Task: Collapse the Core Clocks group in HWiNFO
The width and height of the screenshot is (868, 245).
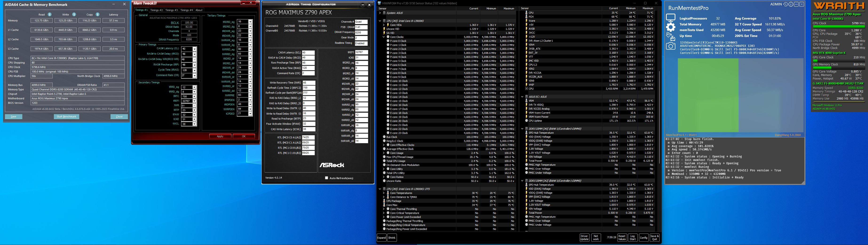Action: [x=384, y=37]
